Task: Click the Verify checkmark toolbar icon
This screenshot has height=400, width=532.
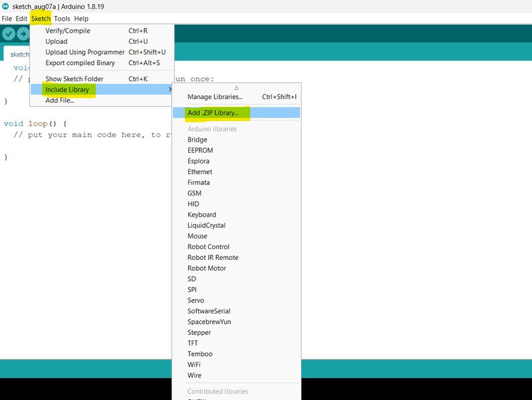Action: [x=9, y=34]
